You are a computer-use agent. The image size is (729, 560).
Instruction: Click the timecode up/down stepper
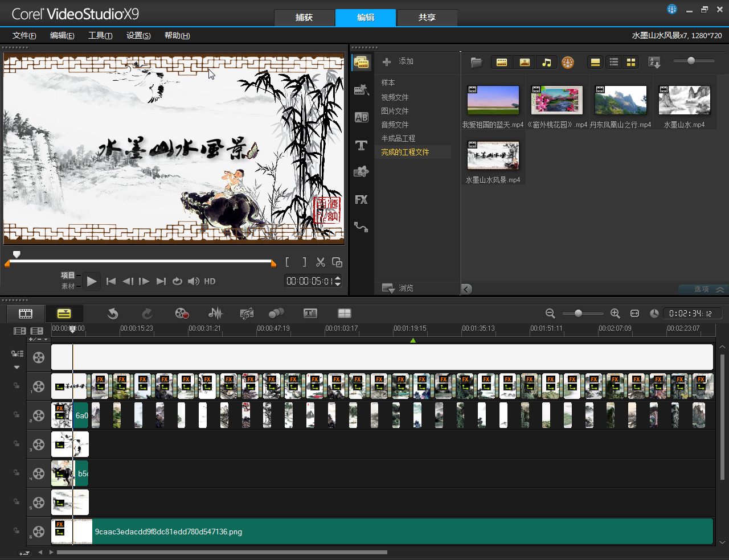pos(338,281)
